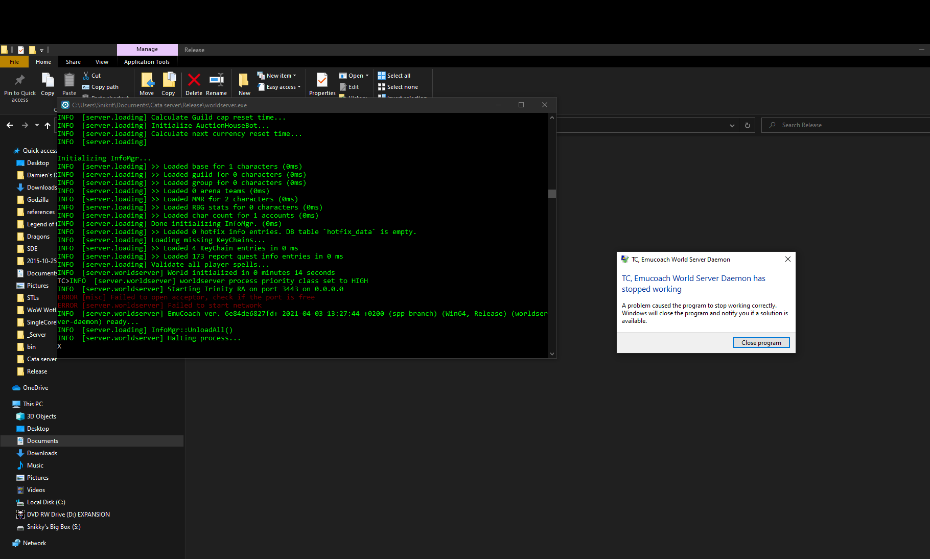Select the _Server folder
Image resolution: width=930 pixels, height=560 pixels.
pos(32,335)
